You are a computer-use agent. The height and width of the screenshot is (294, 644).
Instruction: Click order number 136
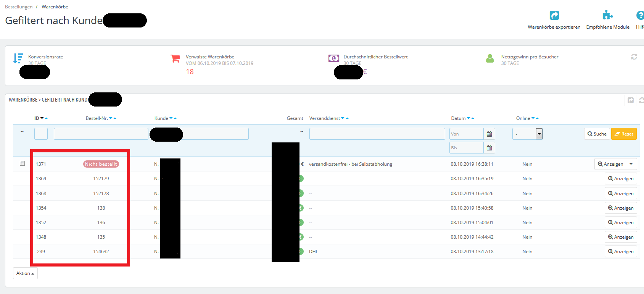coord(101,223)
